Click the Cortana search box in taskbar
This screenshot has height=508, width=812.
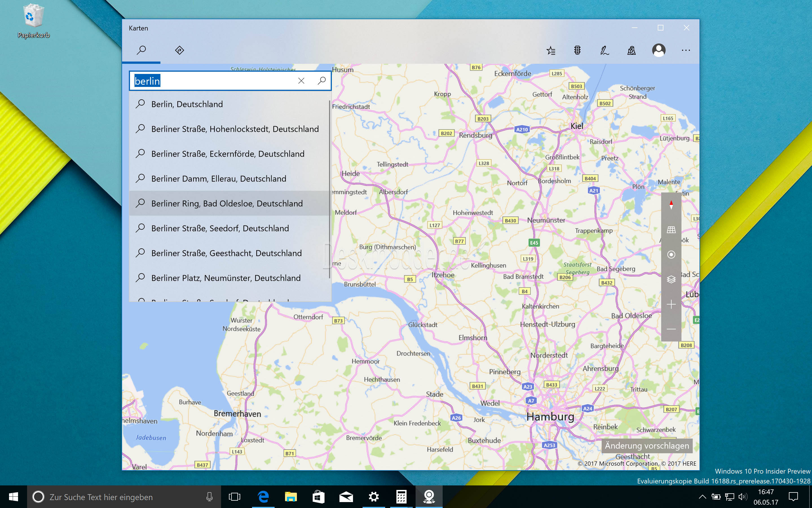(x=124, y=497)
